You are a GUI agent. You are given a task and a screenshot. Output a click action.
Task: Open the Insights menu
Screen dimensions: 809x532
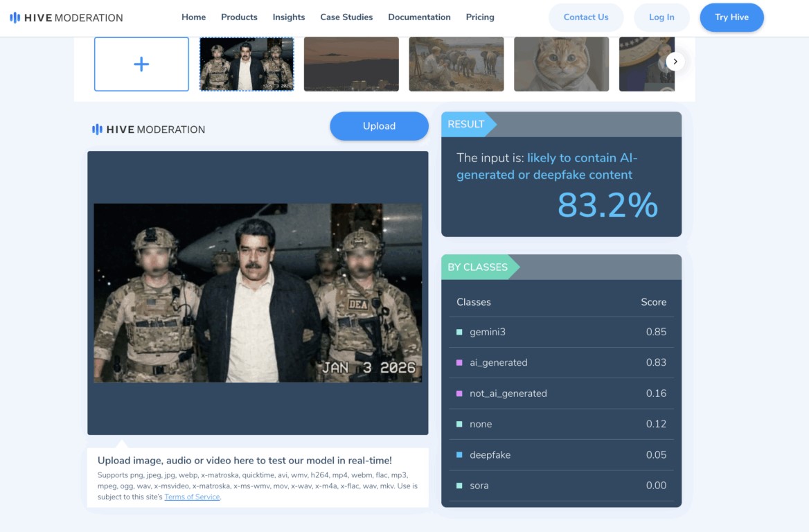289,17
